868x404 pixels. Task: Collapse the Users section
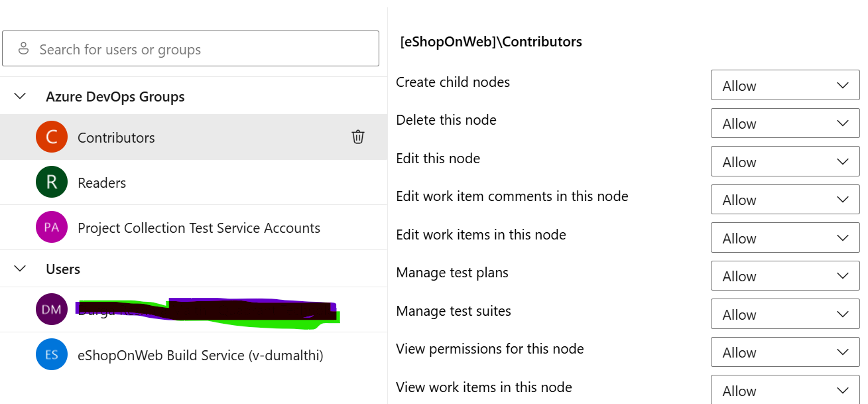[19, 269]
